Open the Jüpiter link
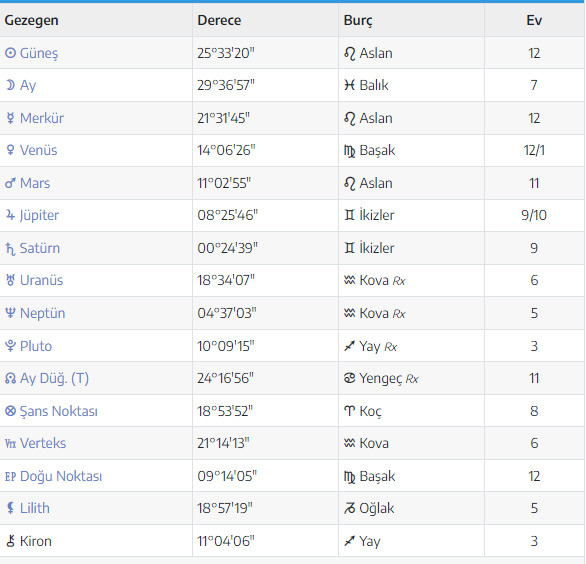Screen dimensions: 586x564 click(x=39, y=216)
